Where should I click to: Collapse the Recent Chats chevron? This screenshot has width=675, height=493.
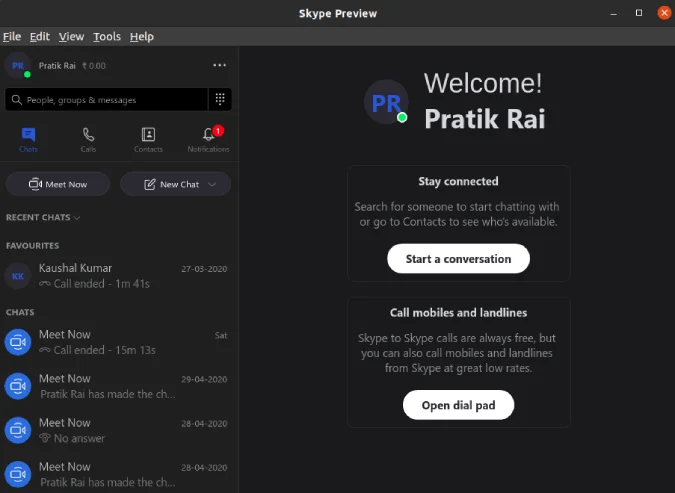tap(77, 218)
